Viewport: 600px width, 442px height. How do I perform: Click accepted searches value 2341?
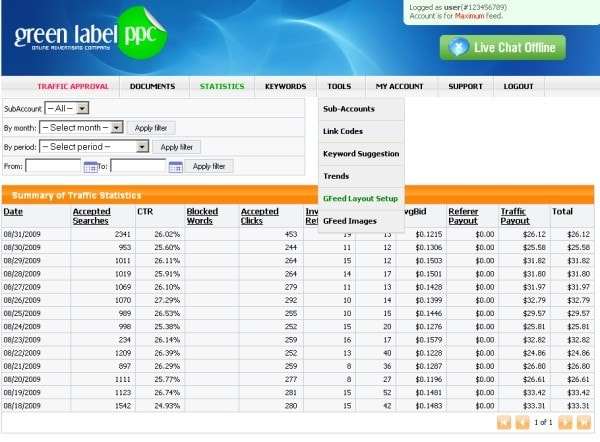tap(122, 234)
